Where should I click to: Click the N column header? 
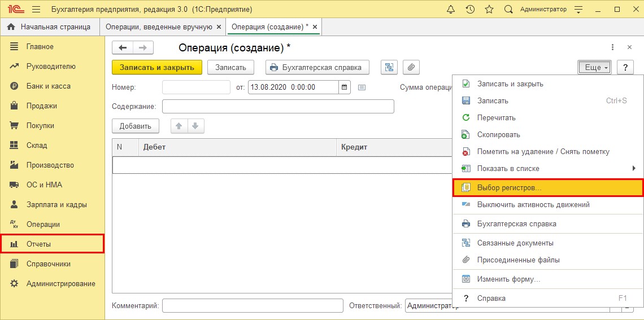(125, 147)
